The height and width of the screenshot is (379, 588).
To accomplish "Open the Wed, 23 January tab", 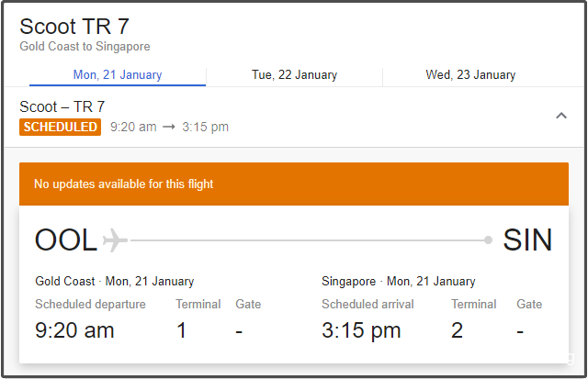I will click(470, 75).
